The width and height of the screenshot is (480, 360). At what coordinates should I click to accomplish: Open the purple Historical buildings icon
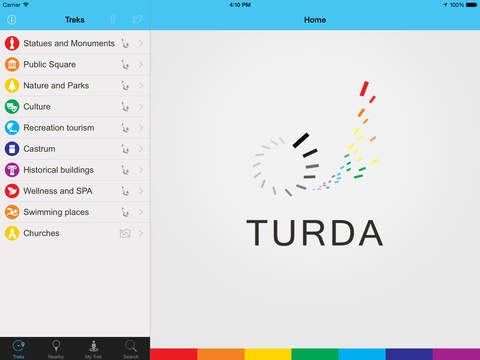12,170
